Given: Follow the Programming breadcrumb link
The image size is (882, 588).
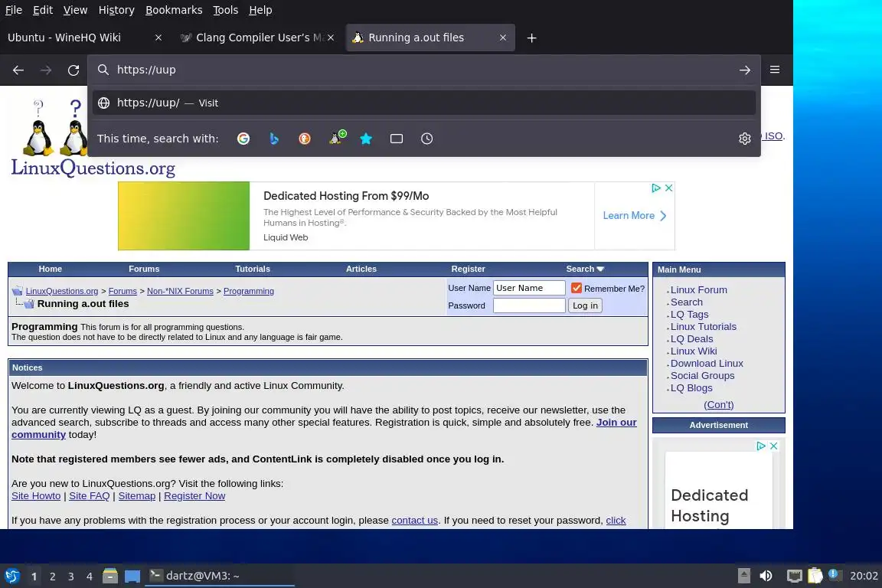Looking at the screenshot, I should (249, 291).
